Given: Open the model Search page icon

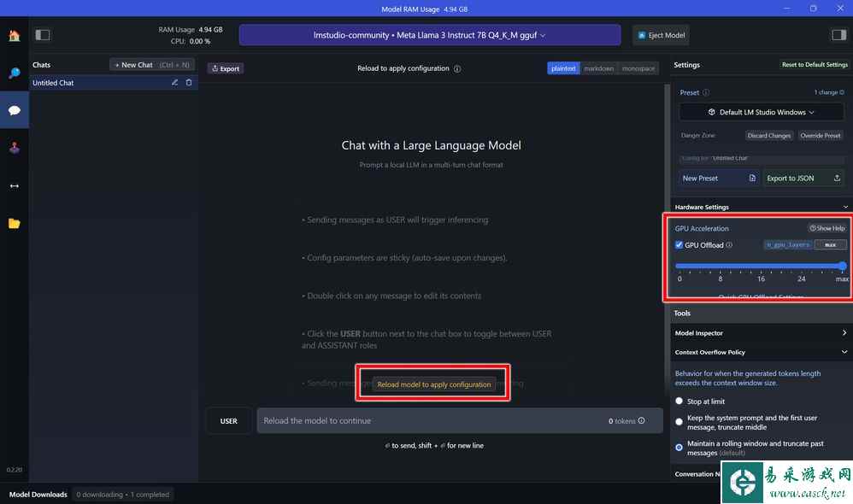Looking at the screenshot, I should click(x=14, y=73).
